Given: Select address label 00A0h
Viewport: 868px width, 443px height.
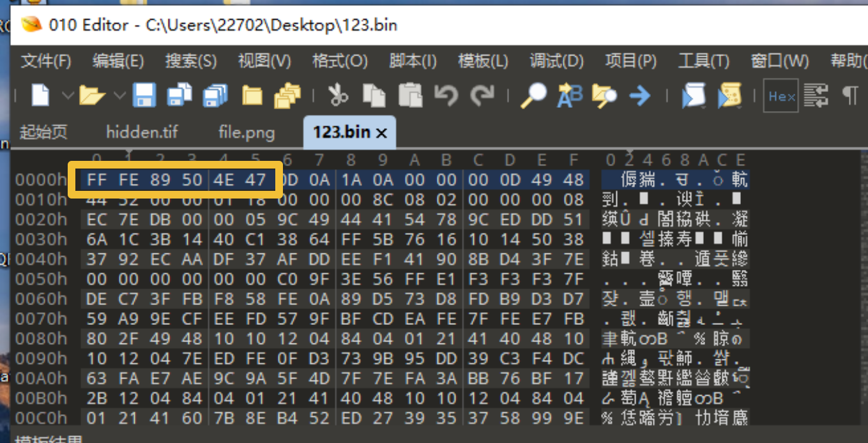Looking at the screenshot, I should pos(41,378).
